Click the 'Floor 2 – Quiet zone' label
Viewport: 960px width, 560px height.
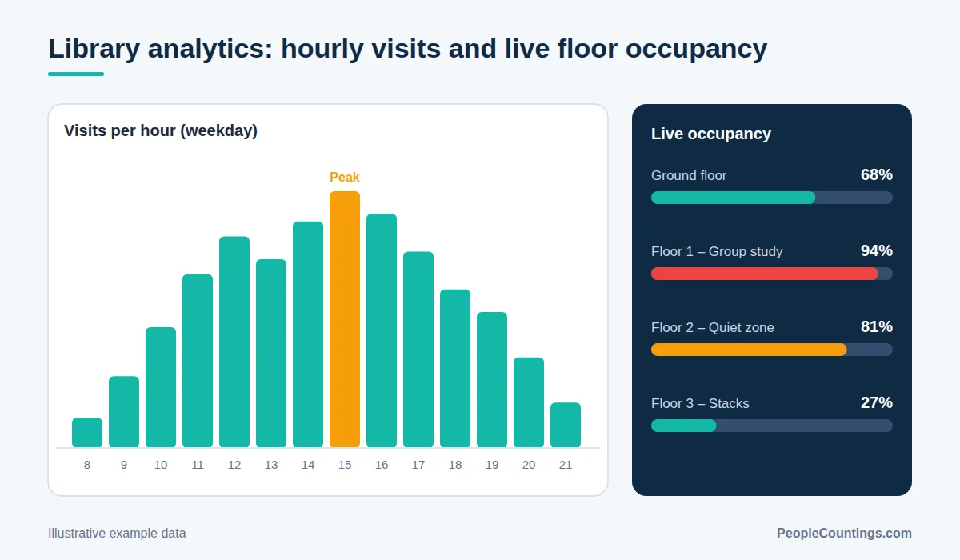click(713, 328)
